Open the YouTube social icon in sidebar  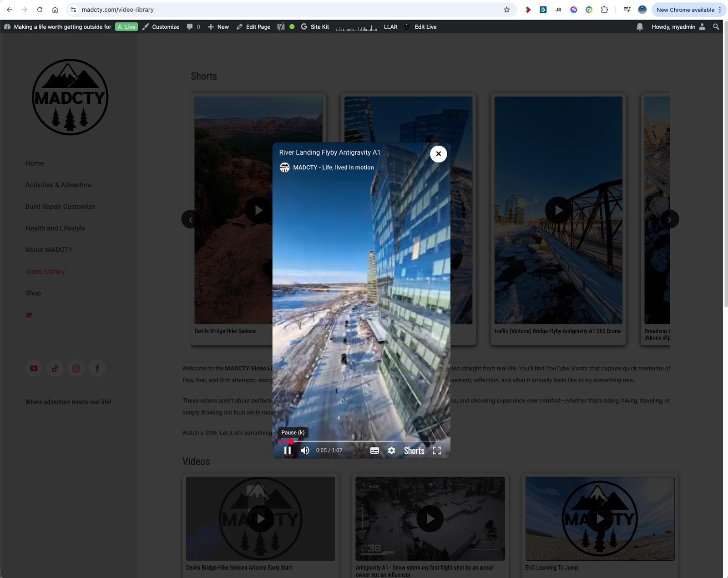pyautogui.click(x=34, y=368)
